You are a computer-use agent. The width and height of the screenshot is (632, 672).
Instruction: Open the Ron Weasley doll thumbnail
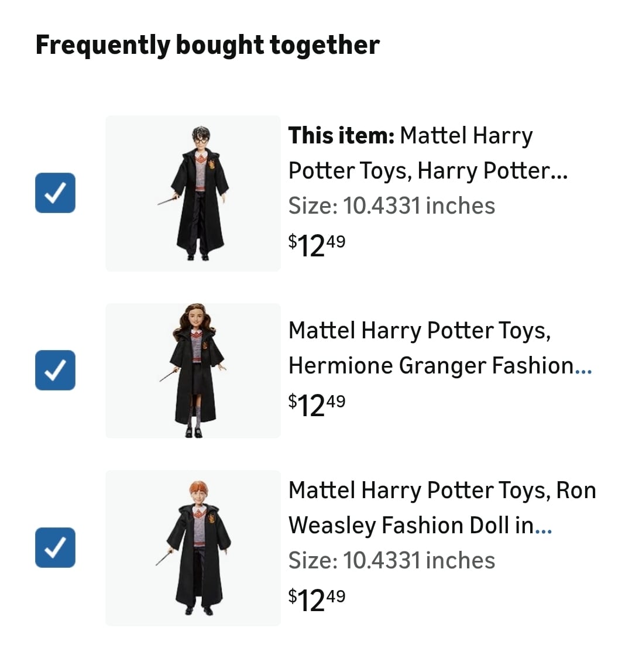tap(193, 548)
